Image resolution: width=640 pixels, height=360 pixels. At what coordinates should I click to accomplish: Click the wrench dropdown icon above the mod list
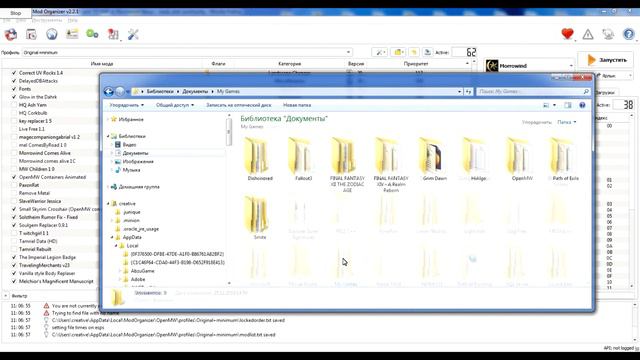point(380,53)
